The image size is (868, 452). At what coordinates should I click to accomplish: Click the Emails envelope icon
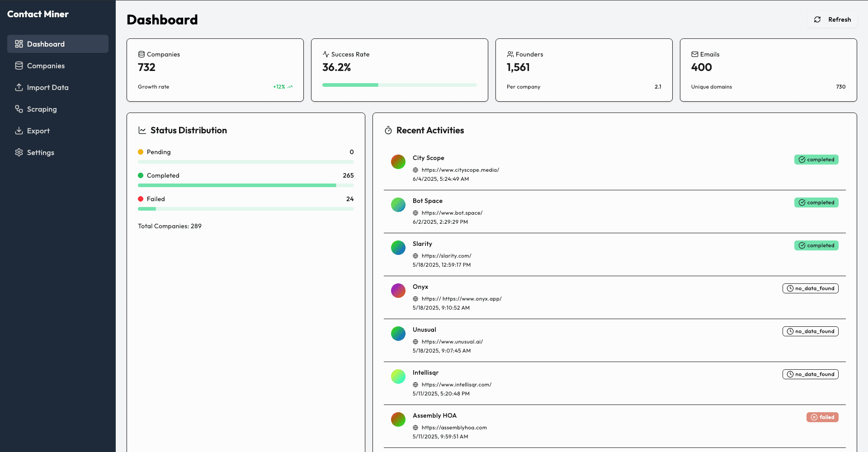pos(694,54)
